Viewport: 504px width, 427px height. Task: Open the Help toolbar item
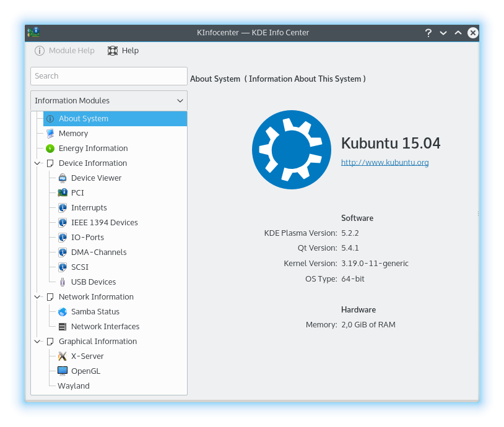[x=123, y=51]
